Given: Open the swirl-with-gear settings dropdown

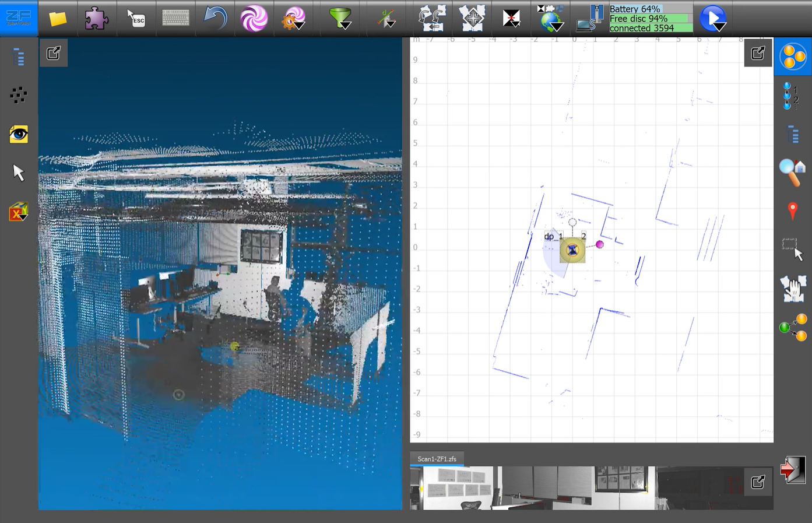Looking at the screenshot, I should pyautogui.click(x=294, y=18).
